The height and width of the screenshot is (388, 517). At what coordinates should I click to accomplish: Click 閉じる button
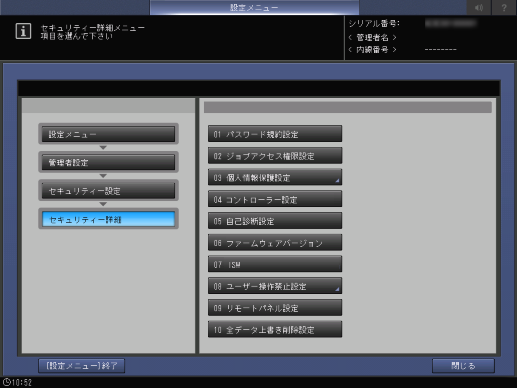[463, 366]
